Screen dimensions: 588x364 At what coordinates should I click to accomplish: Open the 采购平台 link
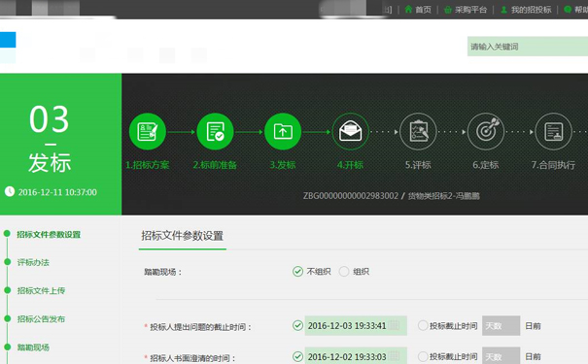[470, 10]
